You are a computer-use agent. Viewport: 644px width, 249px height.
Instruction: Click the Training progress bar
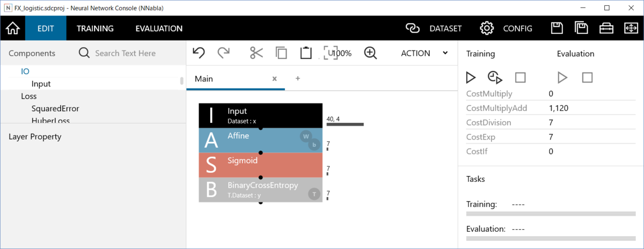[551, 214]
